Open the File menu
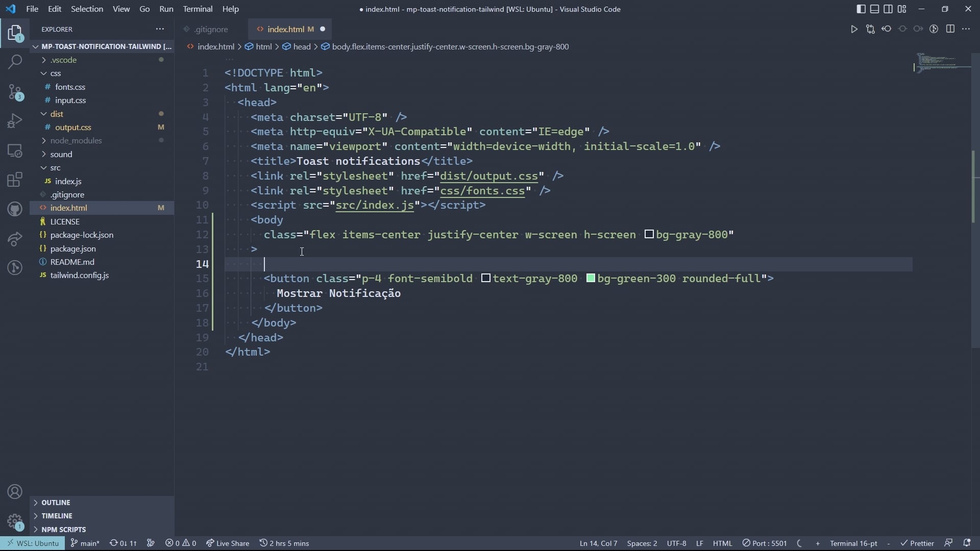The image size is (980, 551). [32, 9]
